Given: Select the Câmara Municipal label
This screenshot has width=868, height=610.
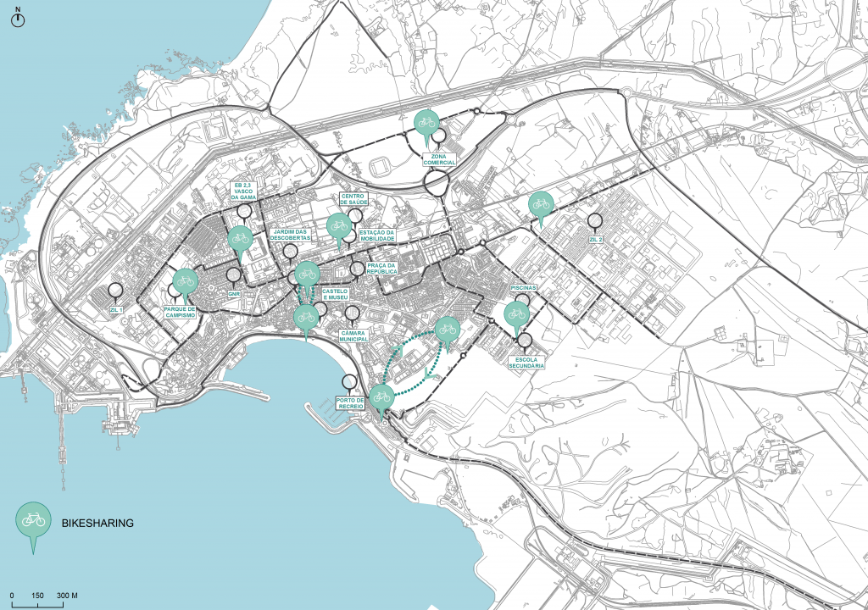Looking at the screenshot, I should click(x=353, y=336).
